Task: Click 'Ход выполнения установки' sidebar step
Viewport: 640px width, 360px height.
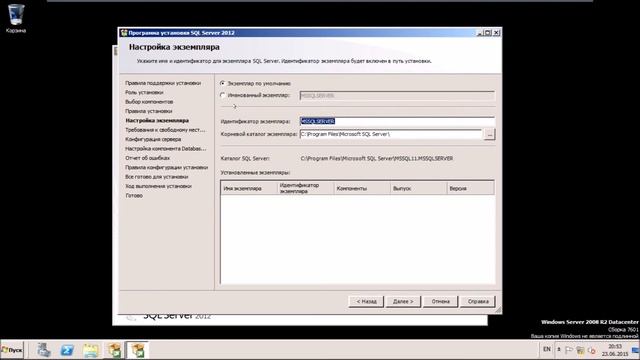Action: point(158,186)
